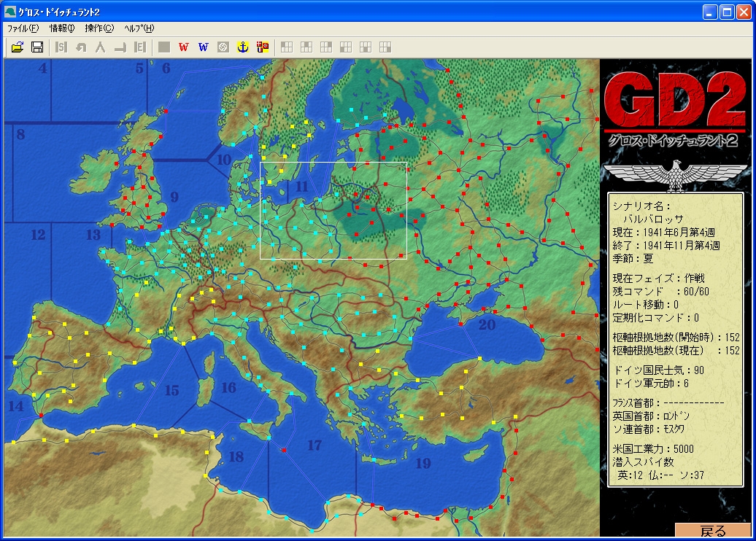
Task: Click the save floppy disk icon
Action: point(37,47)
